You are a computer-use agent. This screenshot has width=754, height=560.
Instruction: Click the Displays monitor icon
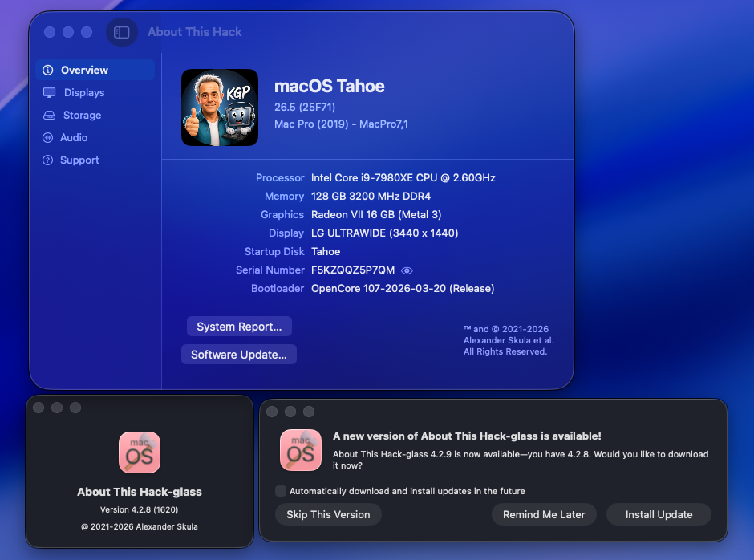49,92
